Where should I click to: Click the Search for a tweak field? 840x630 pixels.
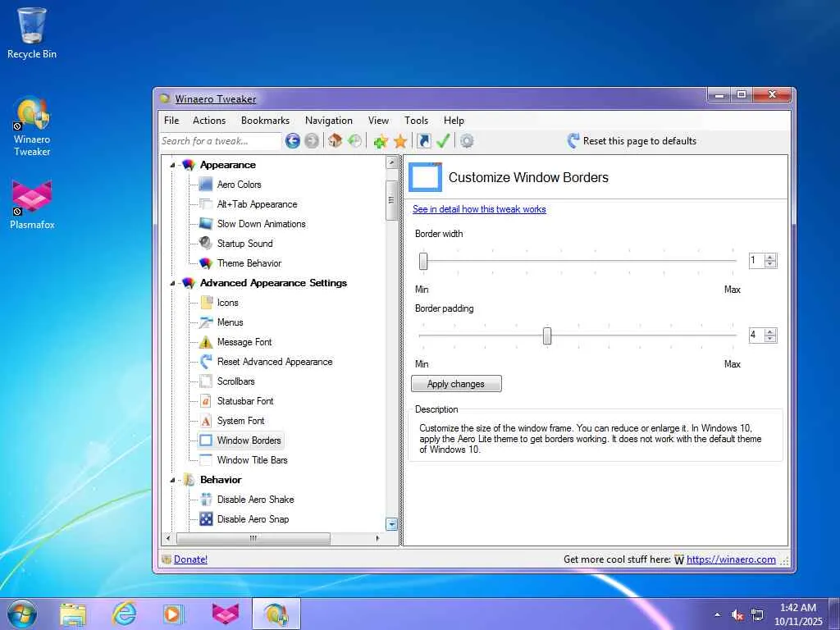220,141
